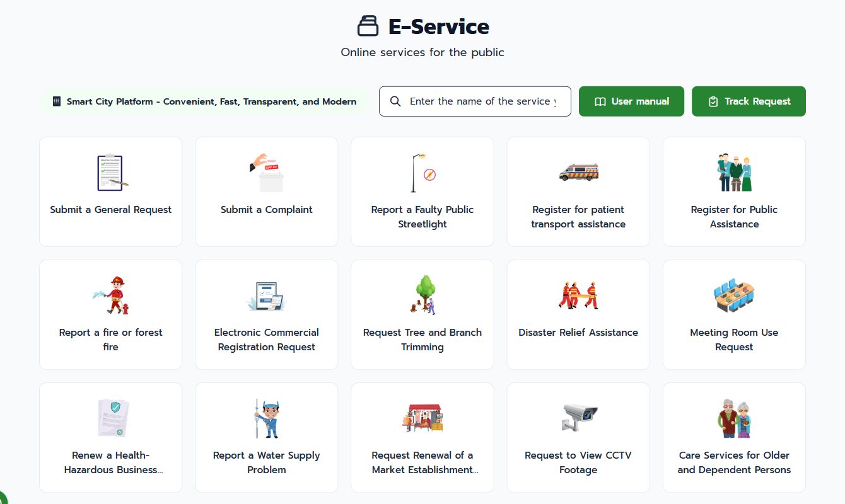Screen dimensions: 845x504
Task: Click the commercial registration document icon
Action: coord(267,295)
